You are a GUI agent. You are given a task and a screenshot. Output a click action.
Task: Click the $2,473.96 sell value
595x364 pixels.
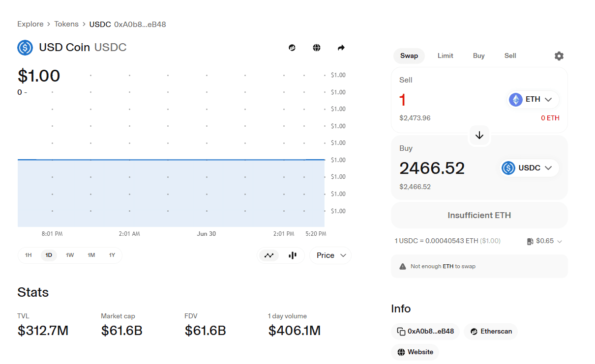(415, 118)
